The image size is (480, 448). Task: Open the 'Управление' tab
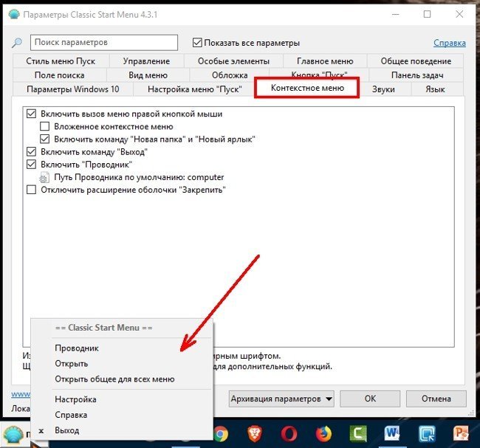[x=146, y=61]
